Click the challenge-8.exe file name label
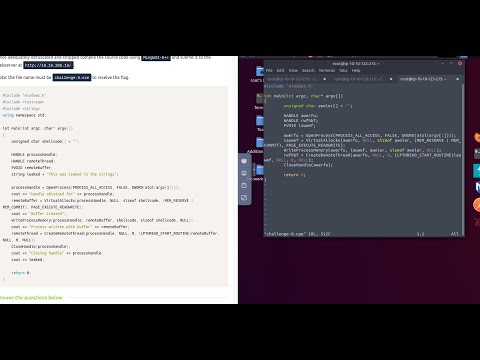The image size is (480, 360). tap(72, 77)
